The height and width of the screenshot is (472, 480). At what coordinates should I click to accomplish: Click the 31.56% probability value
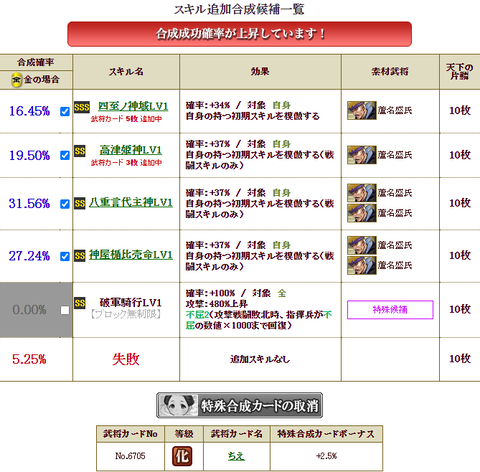pyautogui.click(x=29, y=204)
